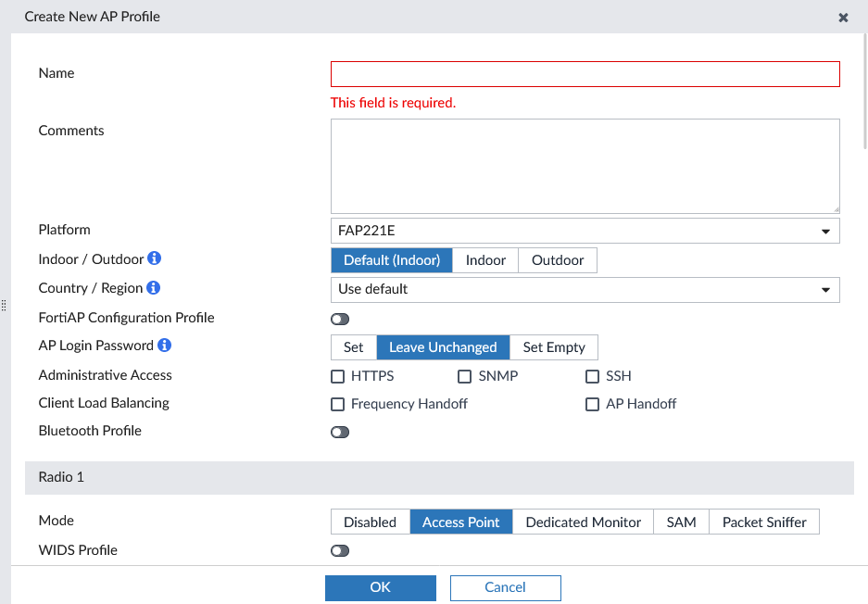Image resolution: width=868 pixels, height=604 pixels.
Task: Click the OK button
Action: point(380,587)
